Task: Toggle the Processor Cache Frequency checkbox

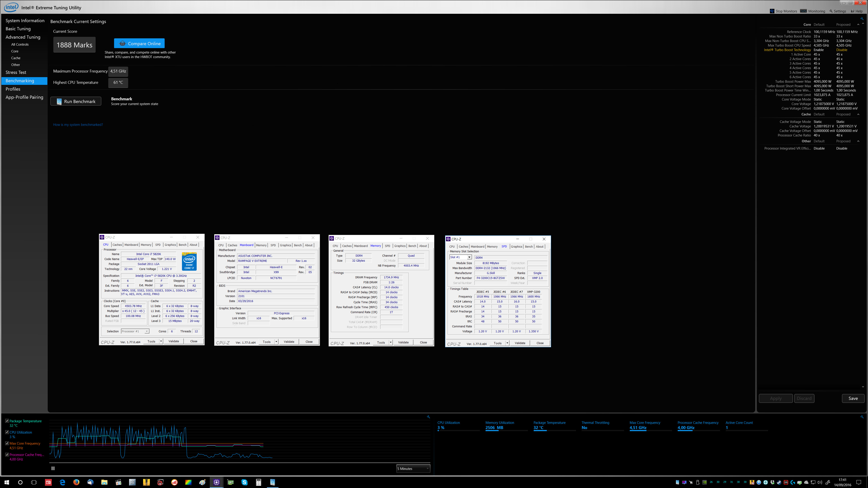Action: (x=7, y=454)
